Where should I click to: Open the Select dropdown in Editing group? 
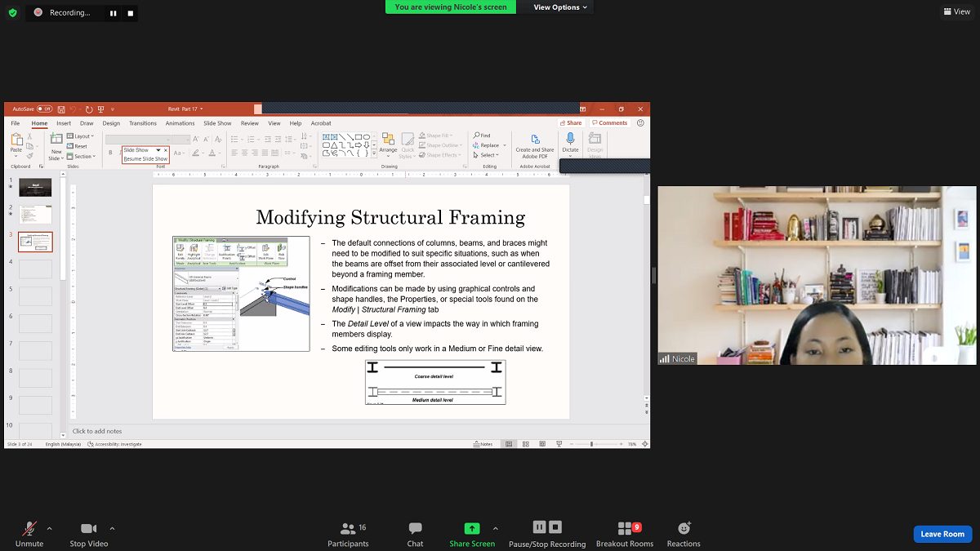pos(486,155)
